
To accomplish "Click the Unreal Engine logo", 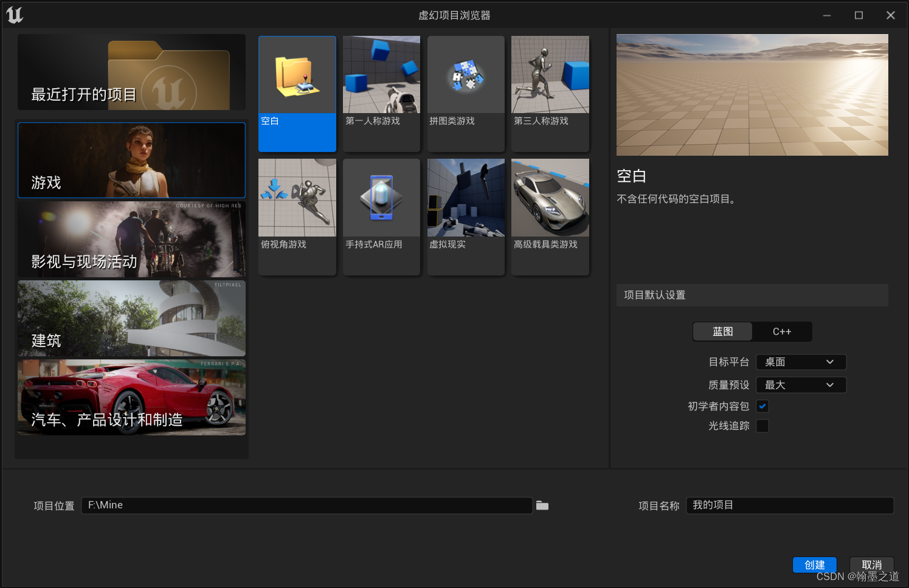I will tap(13, 15).
